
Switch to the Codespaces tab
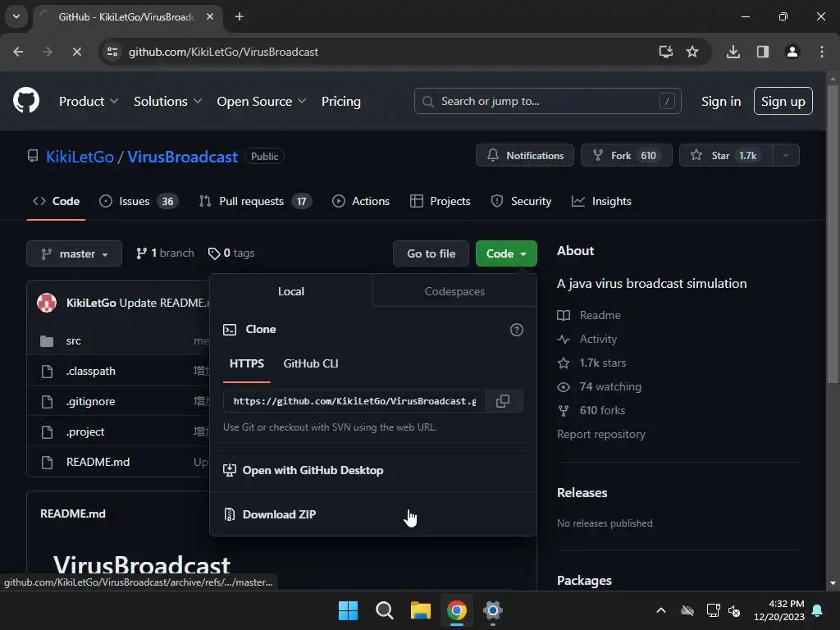pos(454,291)
